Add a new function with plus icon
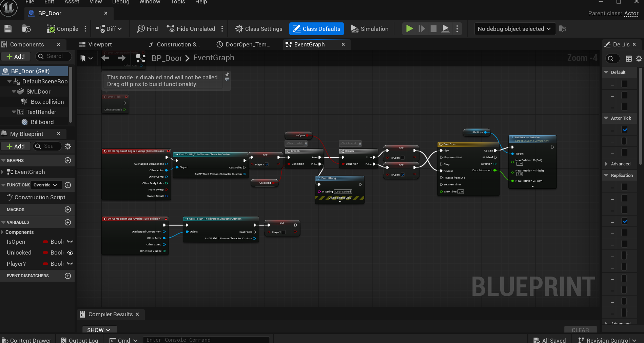 click(68, 185)
